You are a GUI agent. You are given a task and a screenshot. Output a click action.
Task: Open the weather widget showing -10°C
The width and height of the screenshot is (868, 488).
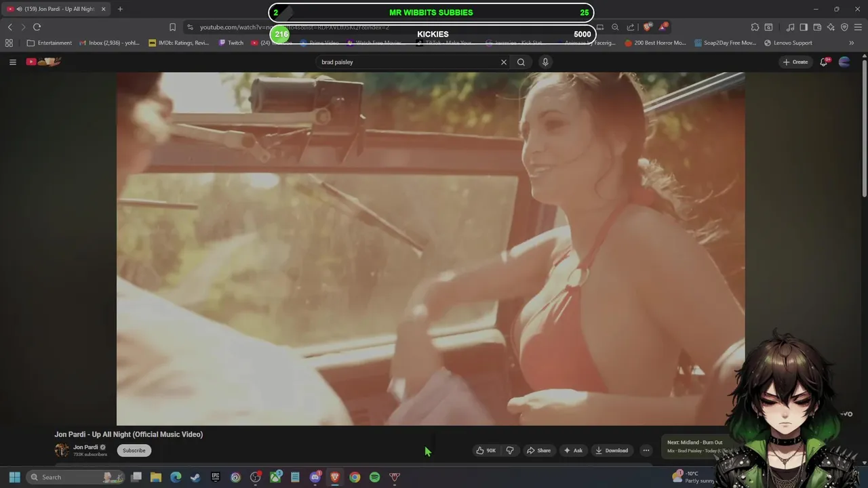click(x=694, y=477)
